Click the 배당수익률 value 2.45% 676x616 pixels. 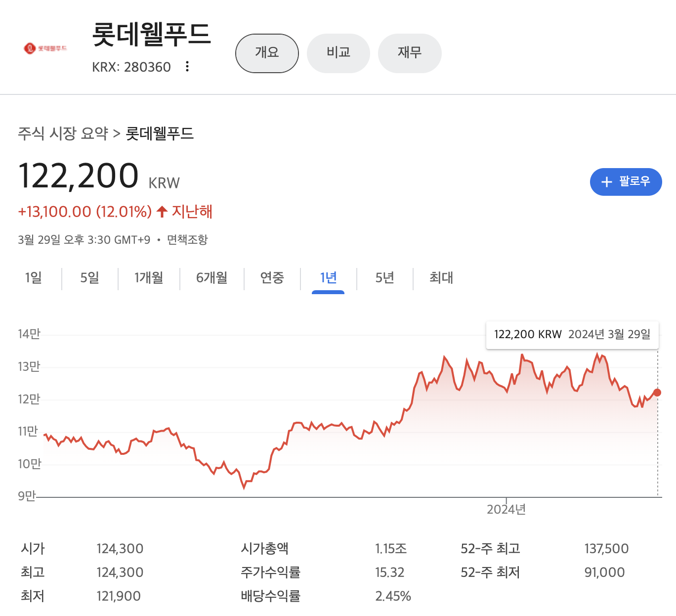(x=393, y=596)
